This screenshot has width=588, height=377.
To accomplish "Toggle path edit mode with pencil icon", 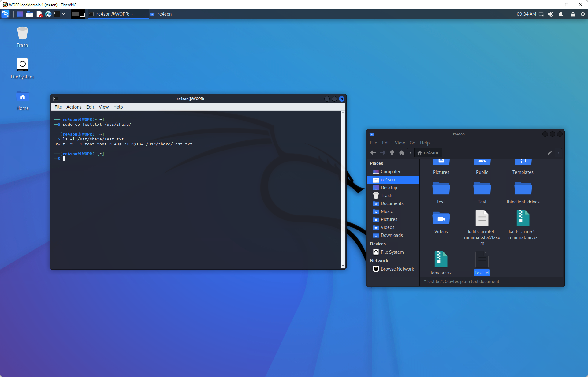I will tap(549, 153).
